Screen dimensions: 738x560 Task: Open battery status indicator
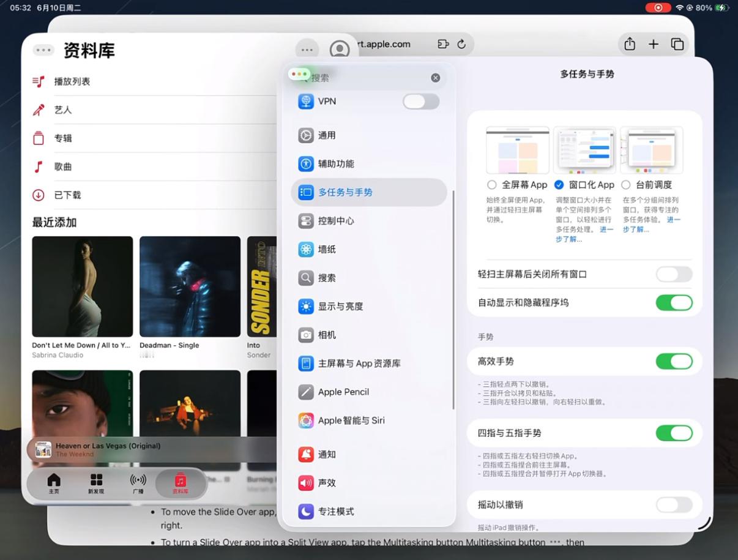tap(722, 8)
